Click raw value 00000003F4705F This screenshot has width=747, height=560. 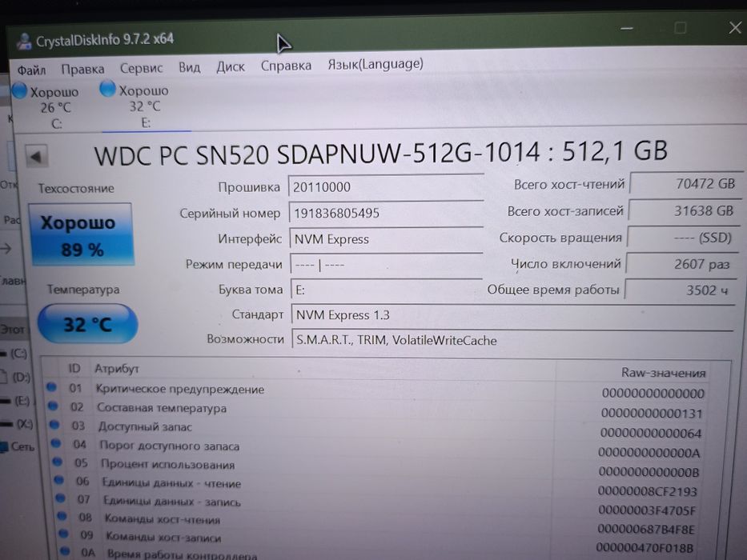(647, 510)
